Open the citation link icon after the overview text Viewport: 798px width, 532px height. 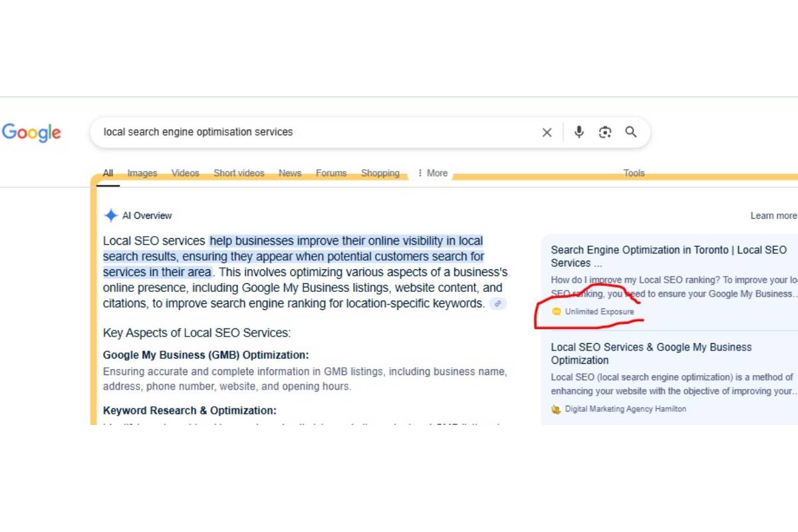(498, 304)
